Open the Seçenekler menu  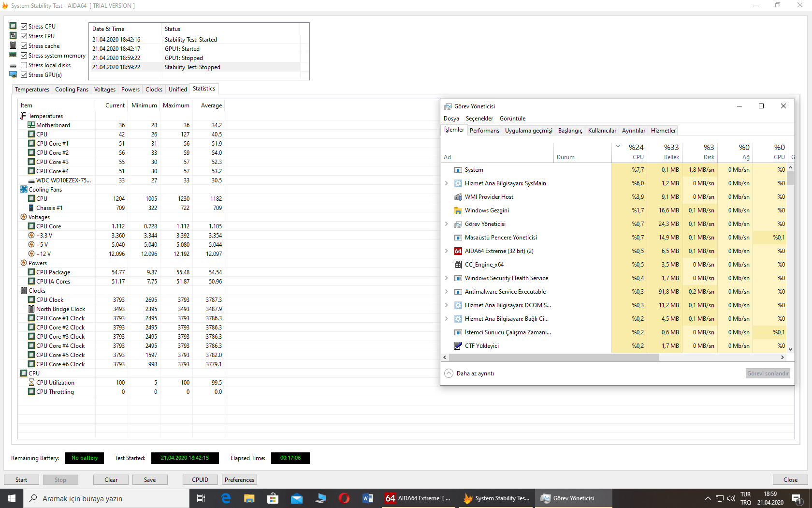(479, 119)
